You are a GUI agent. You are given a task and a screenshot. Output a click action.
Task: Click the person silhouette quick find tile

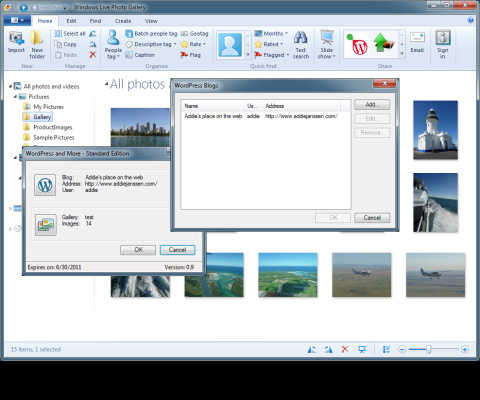230,45
